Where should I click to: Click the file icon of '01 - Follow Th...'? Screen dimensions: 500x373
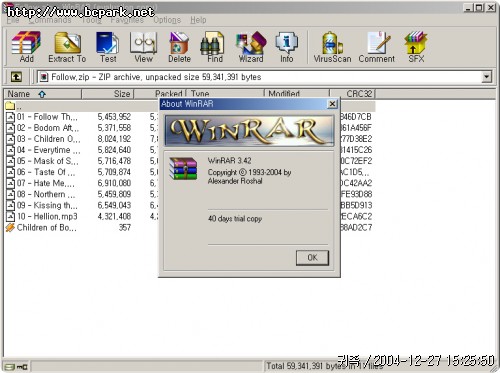10,117
